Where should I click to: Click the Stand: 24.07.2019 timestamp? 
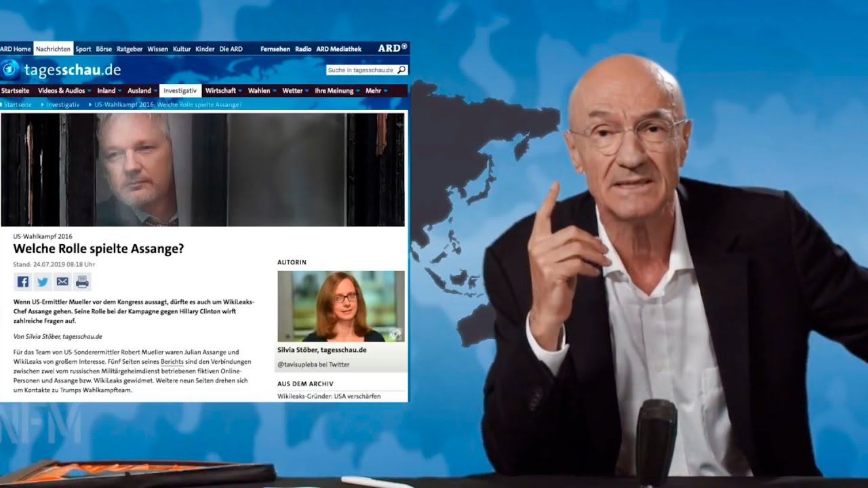(x=54, y=264)
